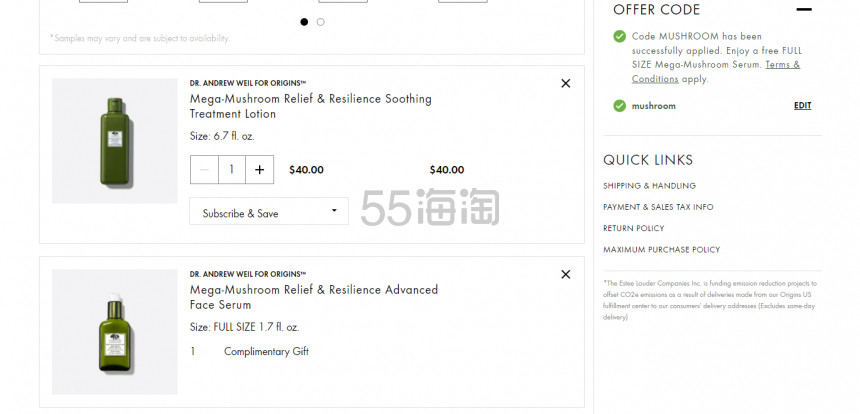Viewport: 860px width, 414px height.
Task: Go to the second samples carousel page dot
Action: pos(320,22)
